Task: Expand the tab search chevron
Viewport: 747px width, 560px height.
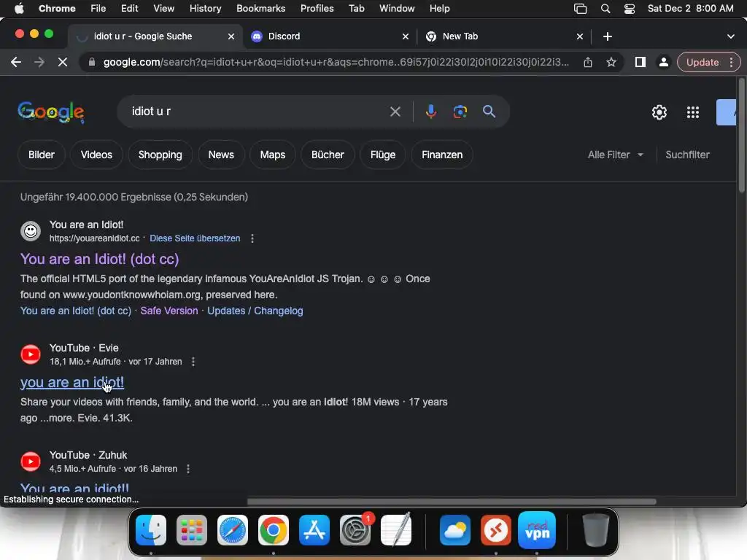Action: [x=730, y=36]
